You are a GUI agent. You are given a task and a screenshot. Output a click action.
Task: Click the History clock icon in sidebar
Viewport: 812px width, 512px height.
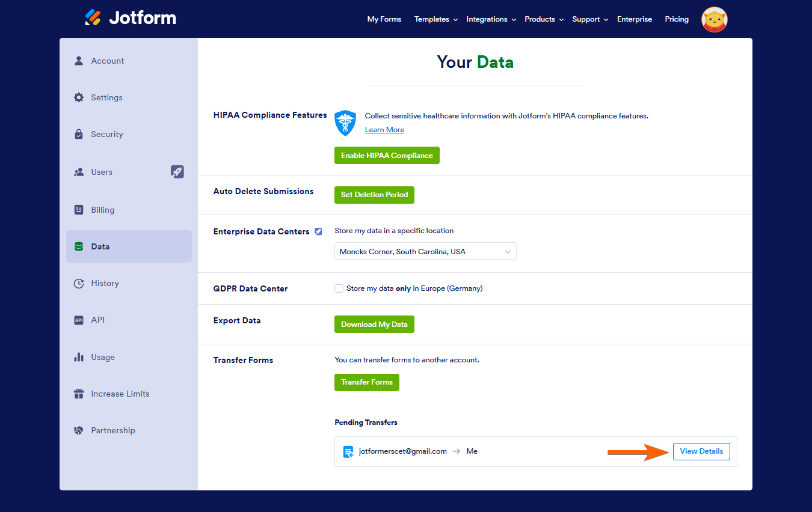click(79, 283)
